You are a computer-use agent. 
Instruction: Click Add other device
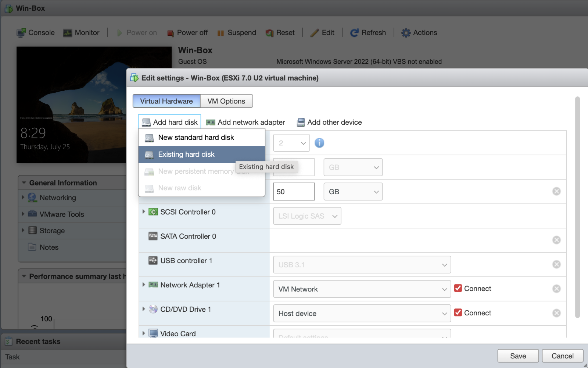click(329, 122)
